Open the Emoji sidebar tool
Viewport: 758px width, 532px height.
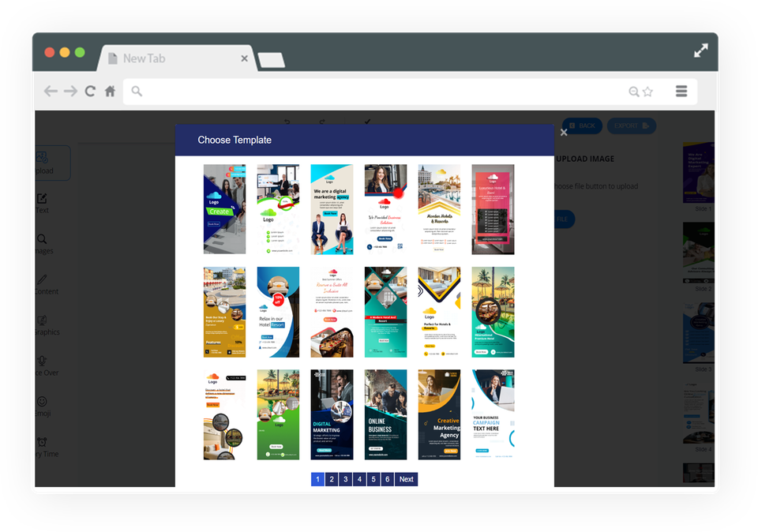pos(43,406)
